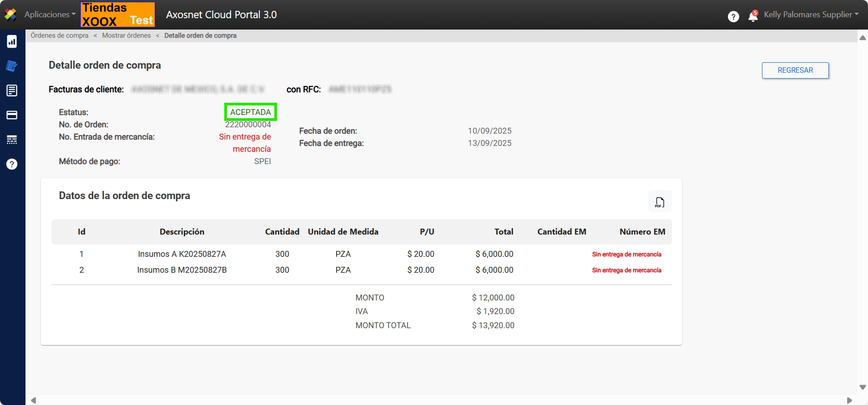Image resolution: width=868 pixels, height=405 pixels.
Task: Open the help question mark in sidebar
Action: point(12,164)
